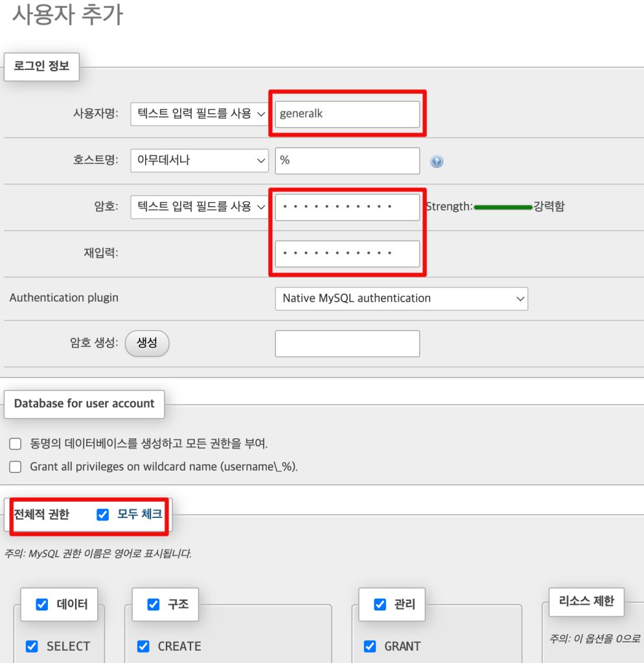Click the 모두 체크 label text
The width and height of the screenshot is (644, 663).
(140, 514)
